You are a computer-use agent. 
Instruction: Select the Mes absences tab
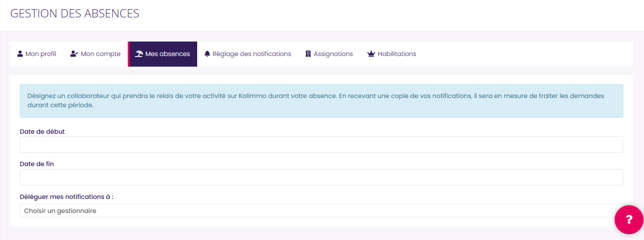pos(162,54)
